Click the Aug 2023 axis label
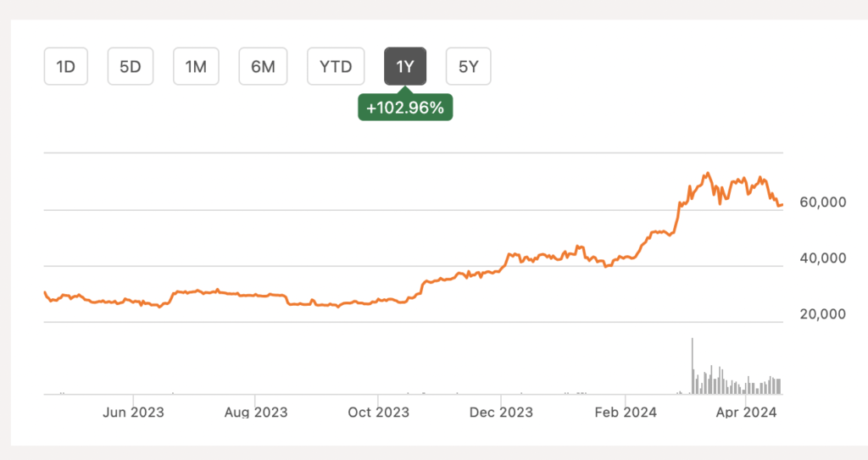Screen dimensions: 868x460 point(256,413)
